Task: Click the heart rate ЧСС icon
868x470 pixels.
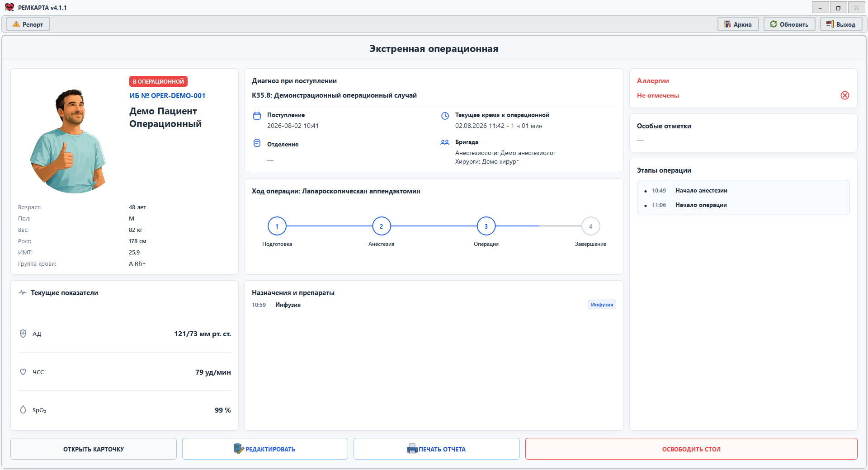Action: (x=23, y=371)
